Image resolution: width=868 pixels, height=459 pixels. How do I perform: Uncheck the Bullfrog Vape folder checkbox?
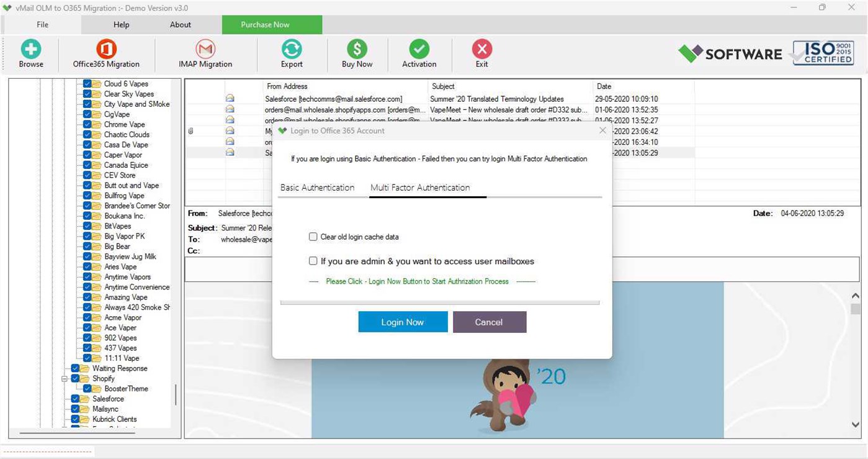coord(87,196)
